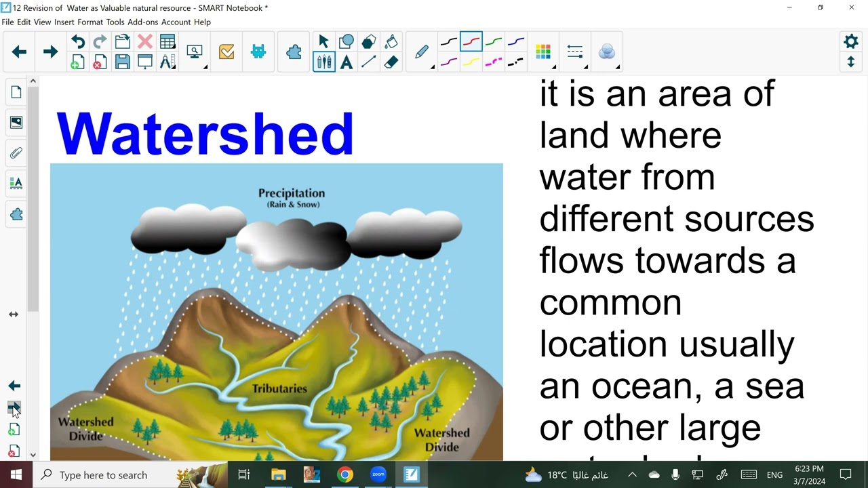Open the Attachments paperclip tab
This screenshot has height=488, width=868.
click(16, 153)
